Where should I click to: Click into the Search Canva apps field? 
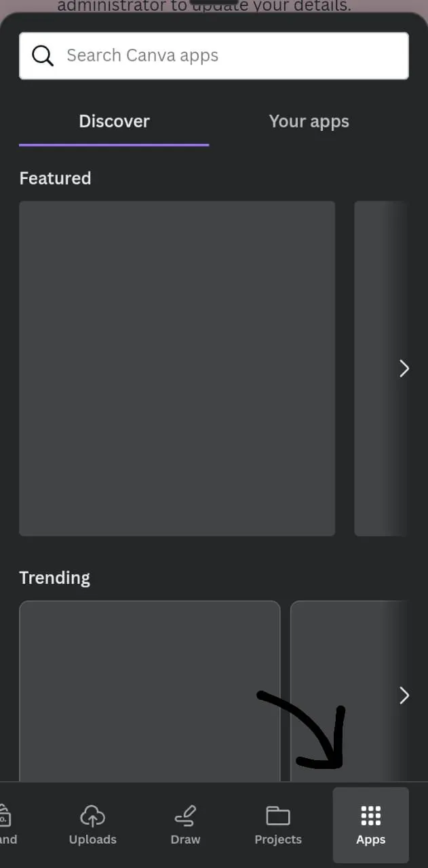214,56
